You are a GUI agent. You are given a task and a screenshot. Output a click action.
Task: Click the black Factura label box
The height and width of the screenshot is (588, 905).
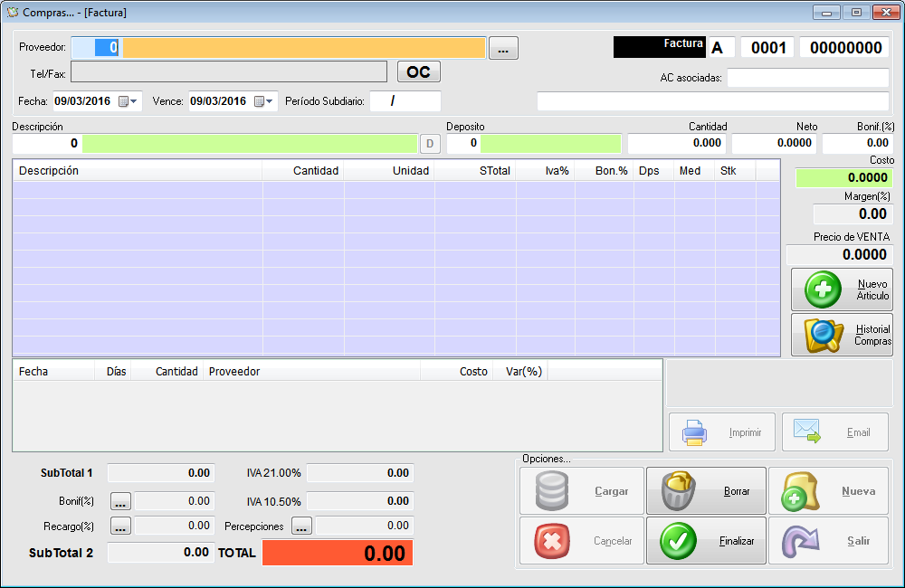[659, 47]
